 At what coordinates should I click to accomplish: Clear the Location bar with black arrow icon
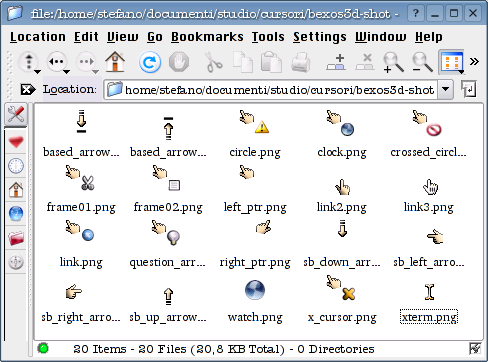point(28,89)
